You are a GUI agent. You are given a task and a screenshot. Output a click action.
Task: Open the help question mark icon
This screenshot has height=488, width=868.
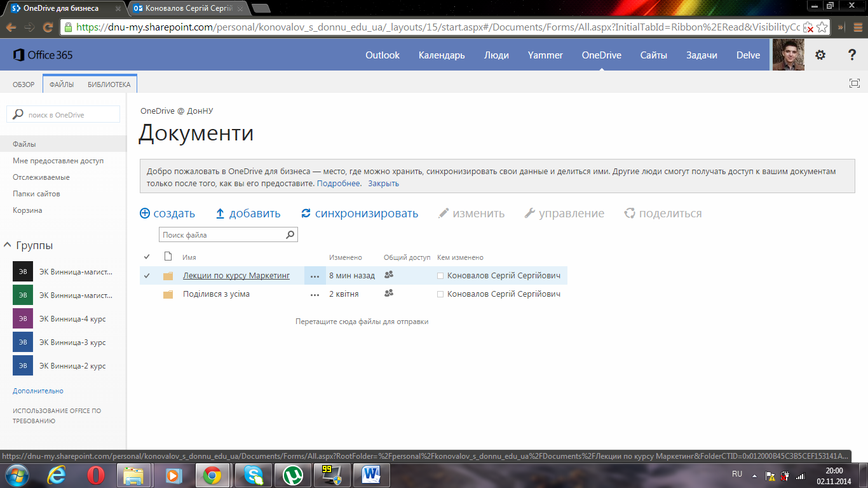[852, 55]
